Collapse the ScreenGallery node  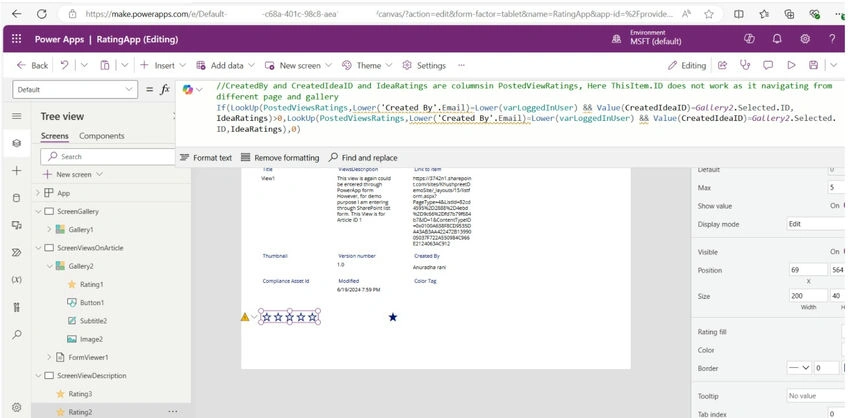pos(37,211)
